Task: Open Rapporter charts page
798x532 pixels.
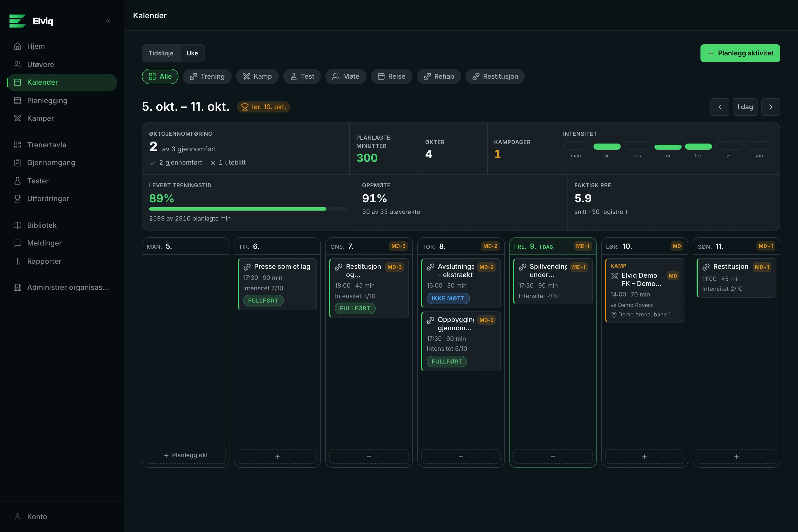Action: 62,261
